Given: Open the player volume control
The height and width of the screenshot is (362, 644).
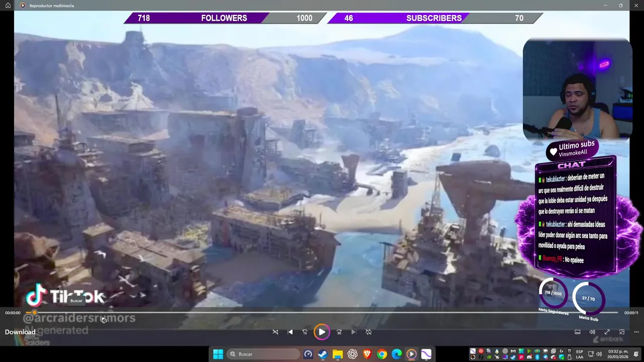Looking at the screenshot, I should click(592, 332).
